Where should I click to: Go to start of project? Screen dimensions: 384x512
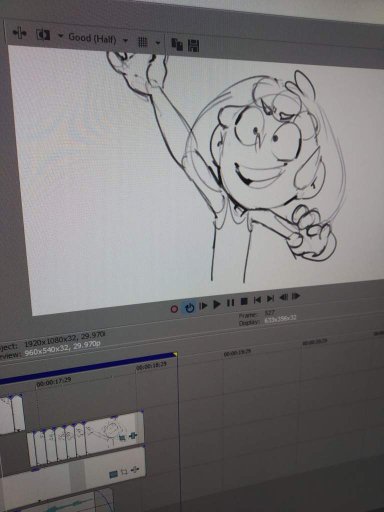tap(257, 300)
